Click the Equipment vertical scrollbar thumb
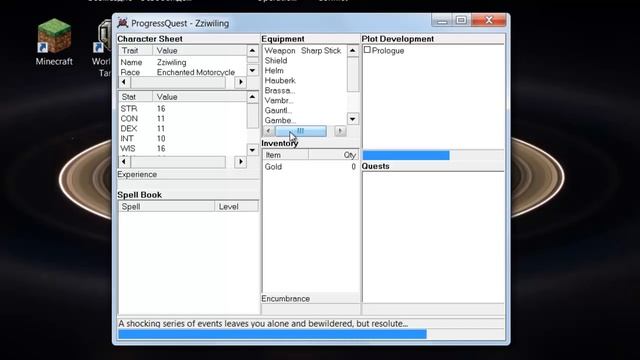 [x=353, y=74]
